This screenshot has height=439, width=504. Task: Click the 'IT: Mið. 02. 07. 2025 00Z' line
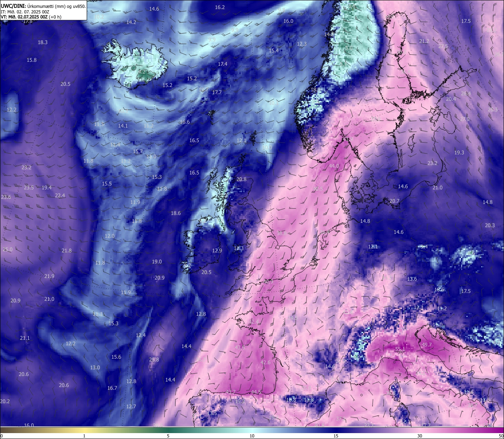tap(25, 12)
